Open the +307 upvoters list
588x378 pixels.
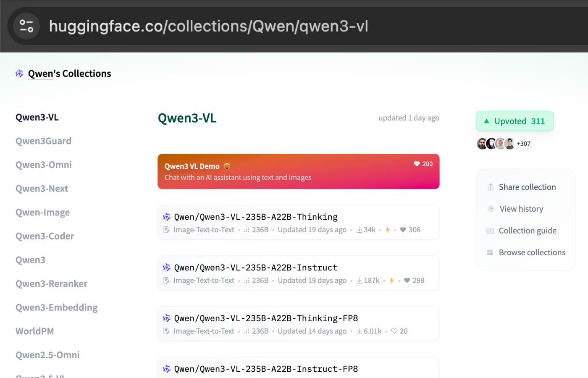click(523, 144)
